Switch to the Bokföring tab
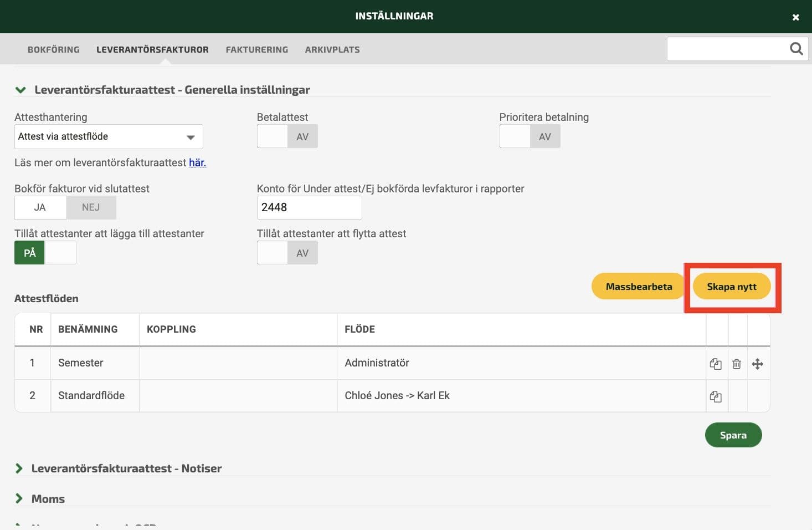The height and width of the screenshot is (530, 812). pyautogui.click(x=54, y=49)
